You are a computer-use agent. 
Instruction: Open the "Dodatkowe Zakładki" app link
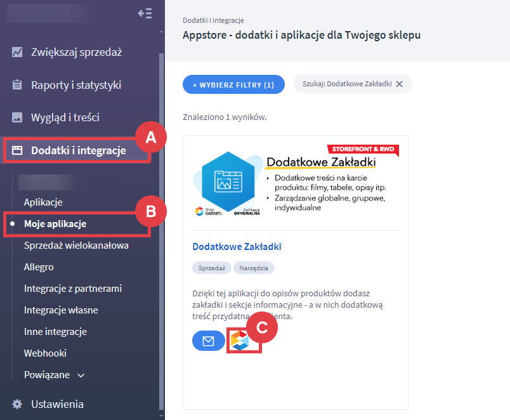click(237, 246)
